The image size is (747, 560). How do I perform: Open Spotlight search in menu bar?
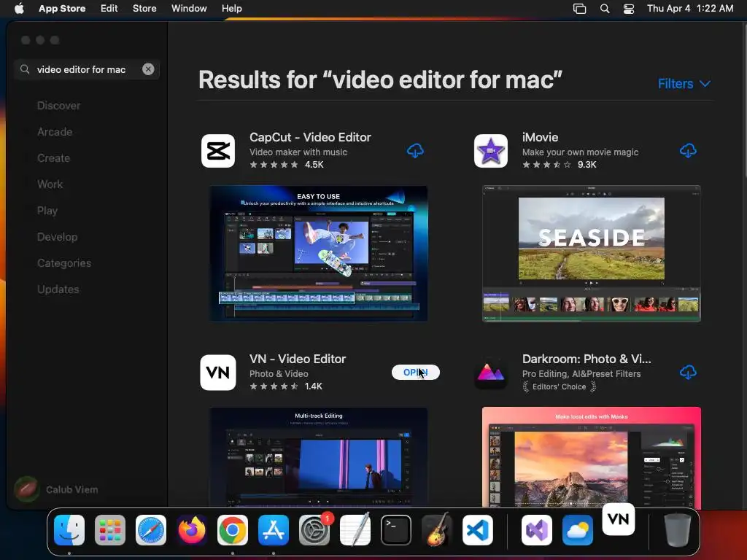[x=605, y=8]
